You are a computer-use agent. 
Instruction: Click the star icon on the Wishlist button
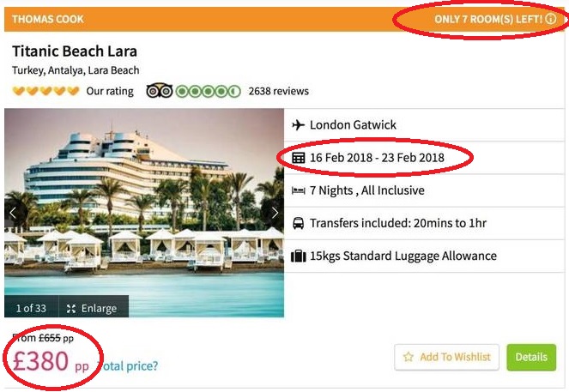(x=409, y=358)
